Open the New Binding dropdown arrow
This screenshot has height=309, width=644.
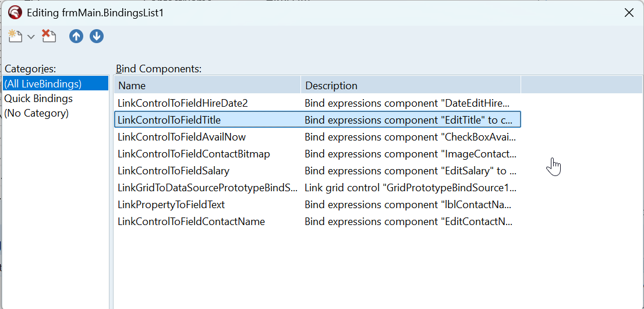point(31,37)
